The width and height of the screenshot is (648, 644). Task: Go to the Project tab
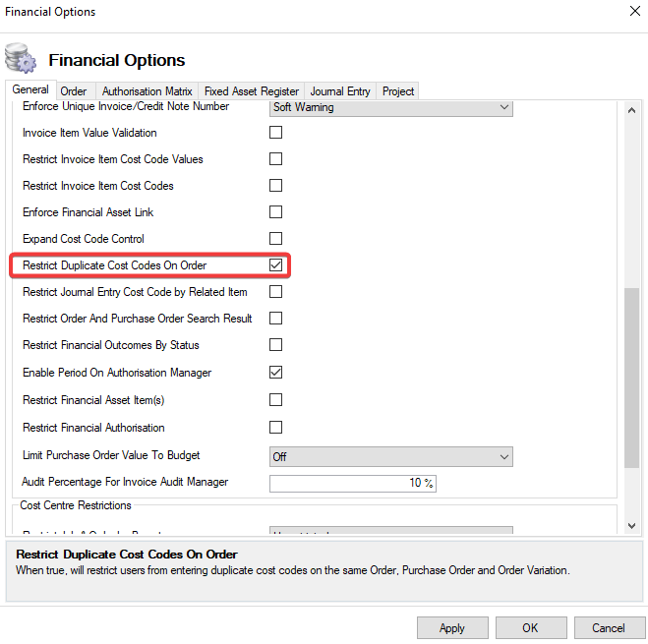[x=398, y=91]
